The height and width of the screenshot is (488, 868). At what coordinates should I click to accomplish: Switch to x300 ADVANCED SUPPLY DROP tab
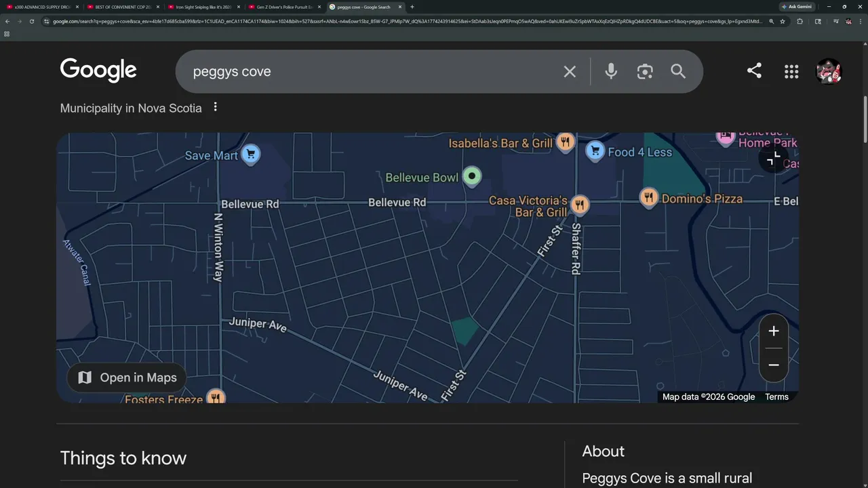[42, 7]
